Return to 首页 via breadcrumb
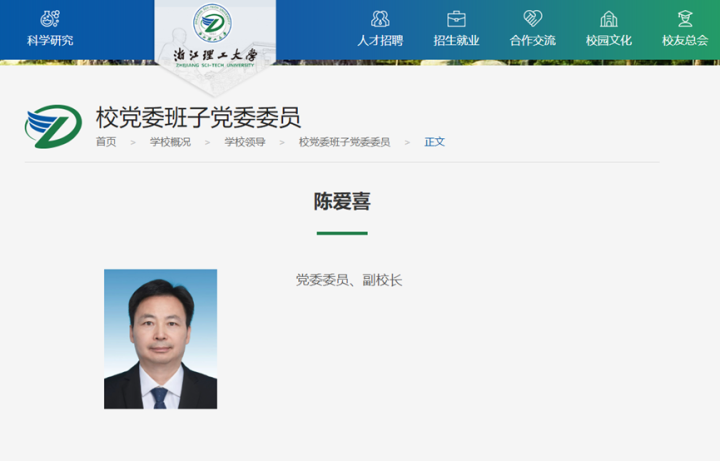 point(106,142)
